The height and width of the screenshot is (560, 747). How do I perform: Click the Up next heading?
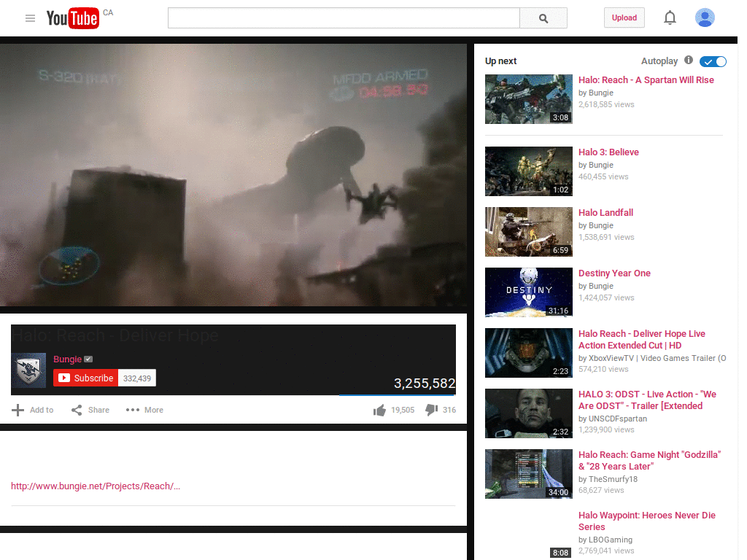[x=500, y=61]
